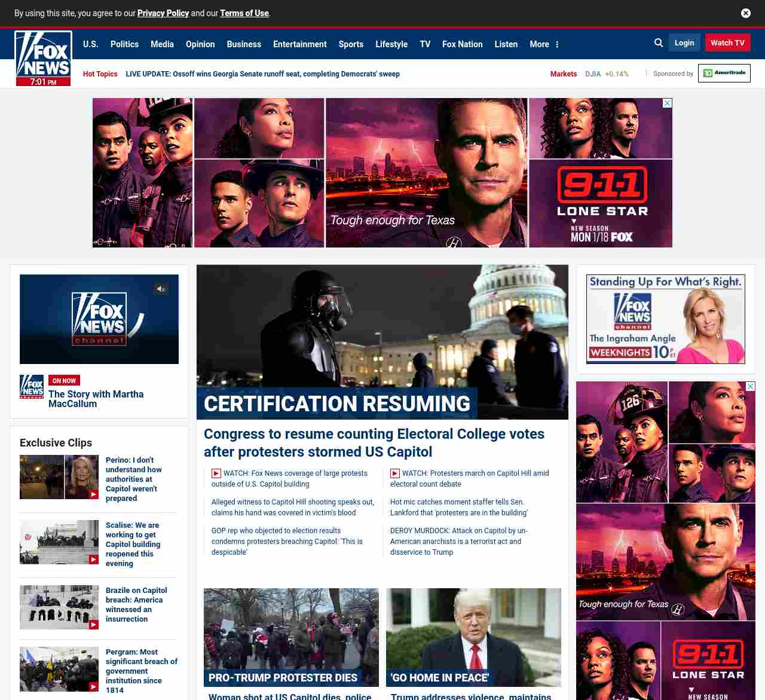Open the Politics menu section
The width and height of the screenshot is (765, 700).
point(124,44)
